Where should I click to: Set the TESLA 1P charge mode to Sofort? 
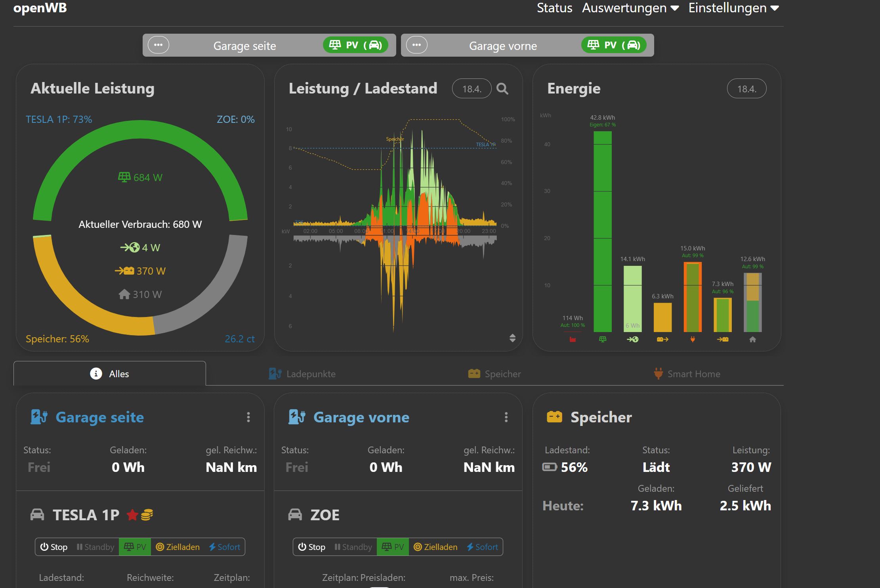pyautogui.click(x=225, y=547)
